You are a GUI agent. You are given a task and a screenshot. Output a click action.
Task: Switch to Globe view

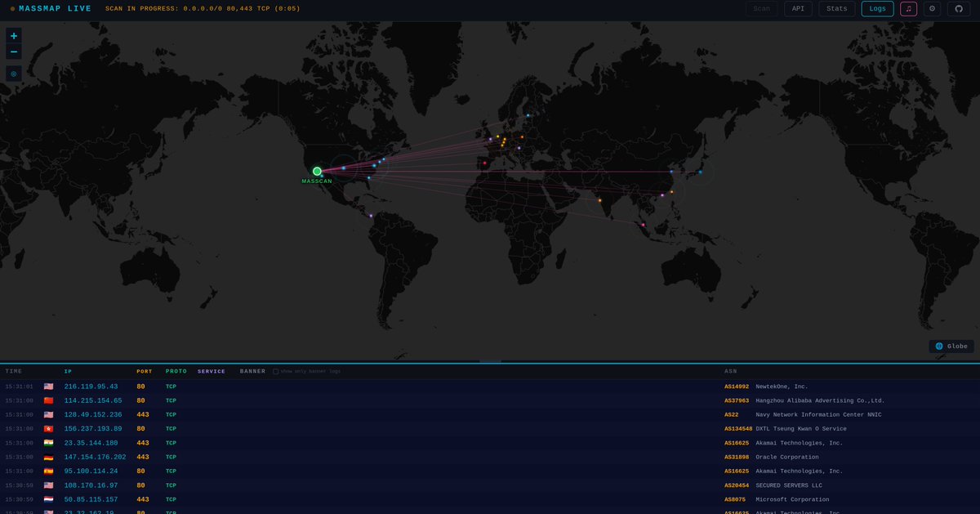[x=951, y=346]
